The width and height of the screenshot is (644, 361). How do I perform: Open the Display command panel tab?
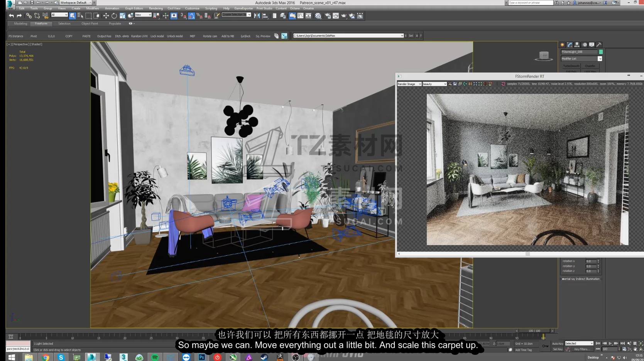click(x=592, y=45)
